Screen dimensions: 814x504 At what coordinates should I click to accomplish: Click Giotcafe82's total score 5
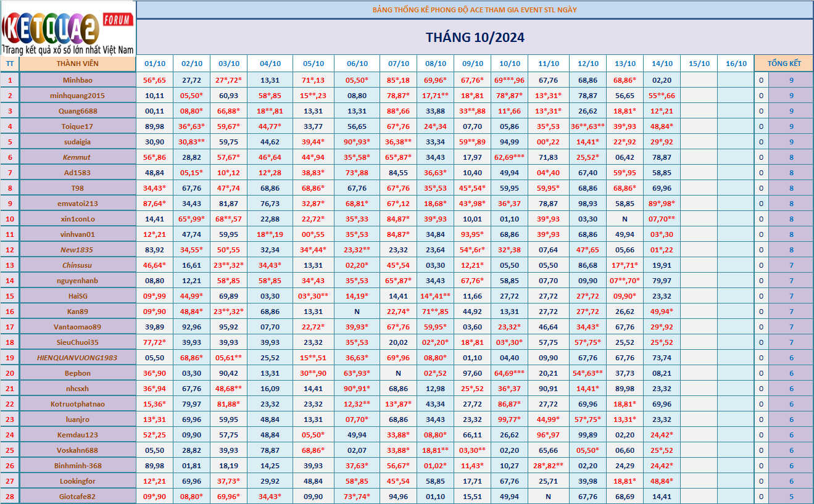point(791,497)
